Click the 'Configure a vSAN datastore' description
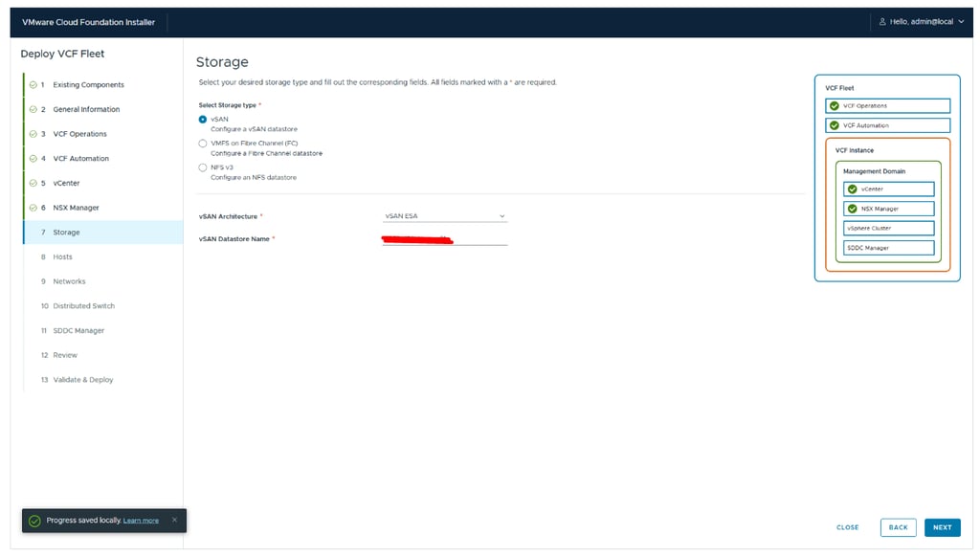 click(254, 129)
